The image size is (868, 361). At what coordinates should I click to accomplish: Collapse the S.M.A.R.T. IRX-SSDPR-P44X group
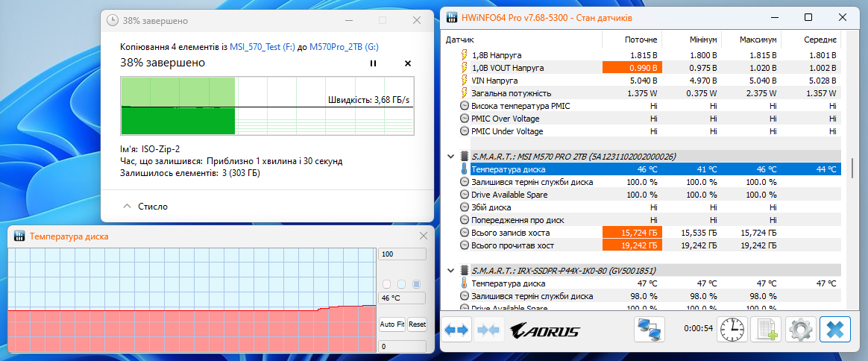coord(450,271)
